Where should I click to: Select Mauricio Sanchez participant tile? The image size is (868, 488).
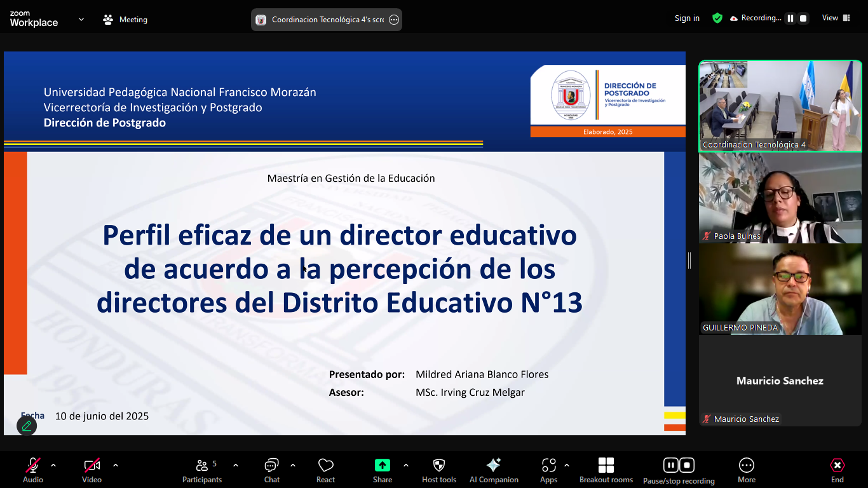(x=780, y=381)
